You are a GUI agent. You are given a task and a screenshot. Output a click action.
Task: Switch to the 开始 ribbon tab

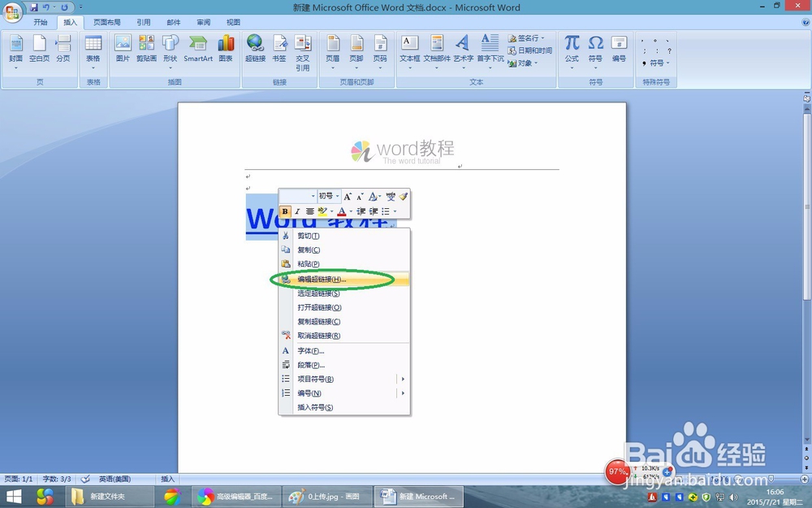41,22
